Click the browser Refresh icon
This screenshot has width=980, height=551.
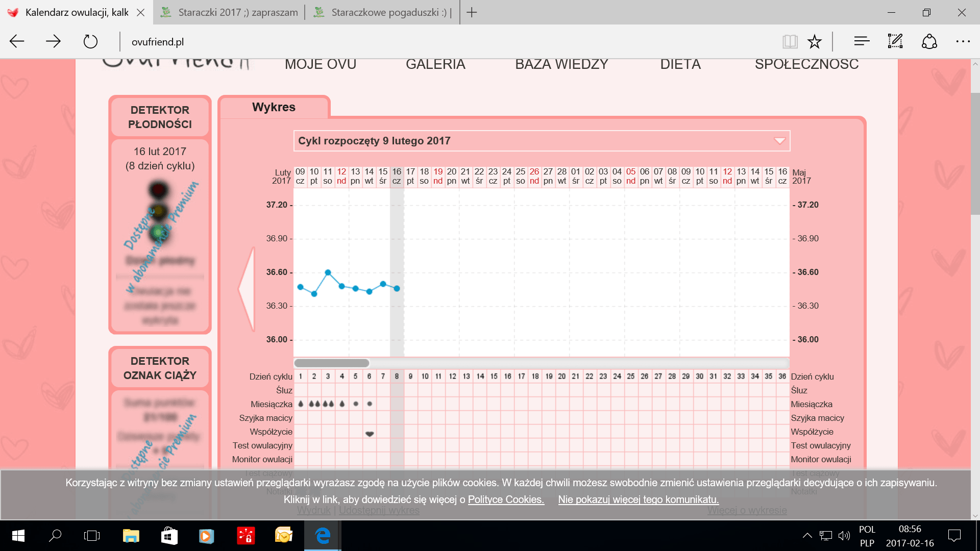point(90,41)
